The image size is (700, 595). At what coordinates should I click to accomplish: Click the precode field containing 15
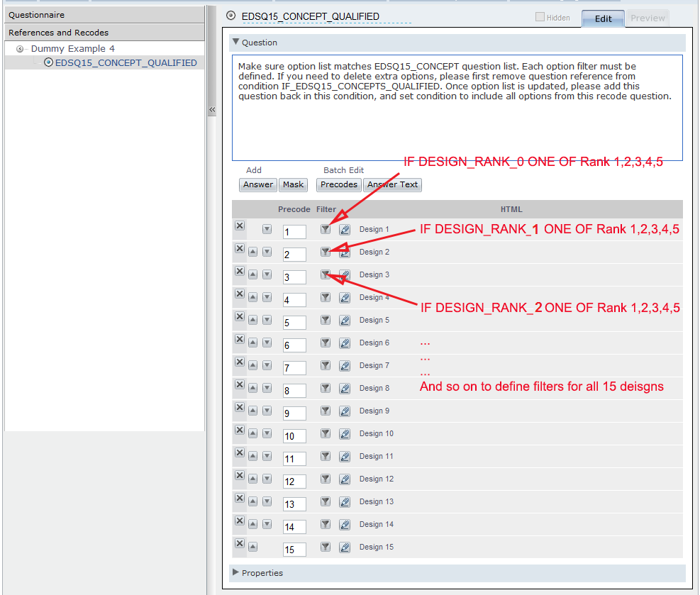click(294, 550)
